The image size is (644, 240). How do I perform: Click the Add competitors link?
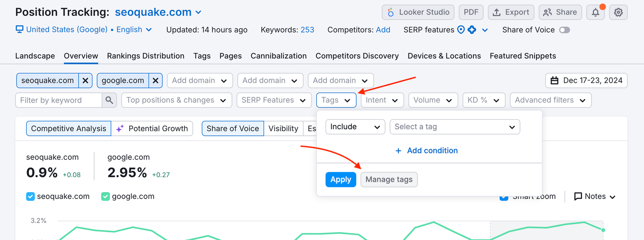click(x=383, y=29)
